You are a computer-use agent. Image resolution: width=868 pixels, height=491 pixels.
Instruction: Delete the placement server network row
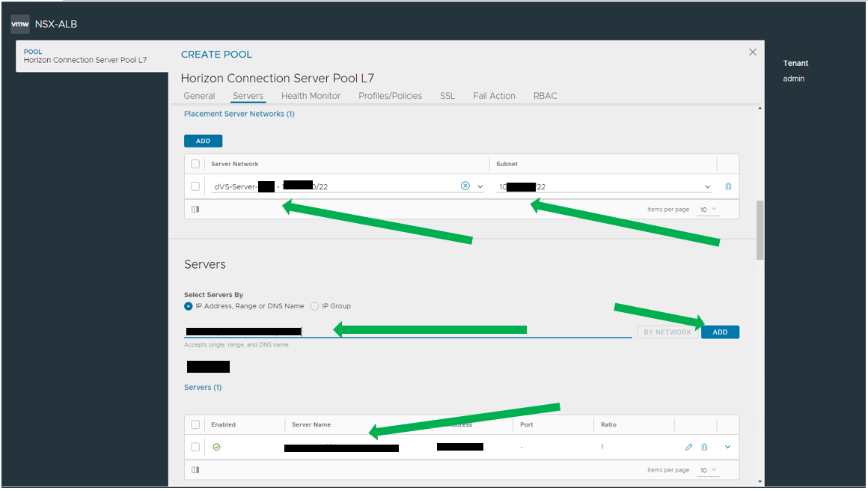click(x=728, y=186)
